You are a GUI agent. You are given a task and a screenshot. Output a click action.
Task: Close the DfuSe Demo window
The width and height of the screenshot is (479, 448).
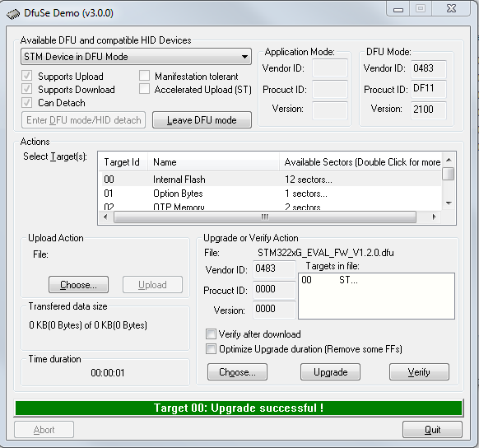(x=451, y=8)
